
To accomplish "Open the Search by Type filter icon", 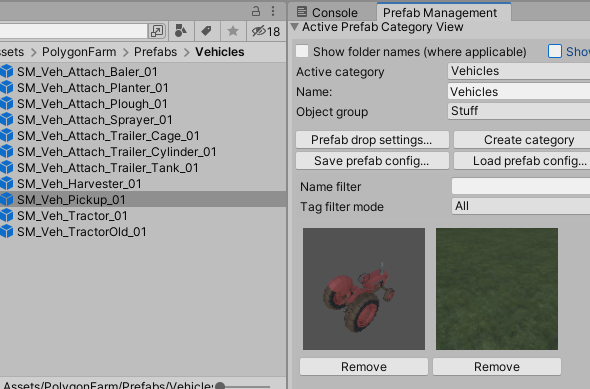I will pyautogui.click(x=181, y=31).
